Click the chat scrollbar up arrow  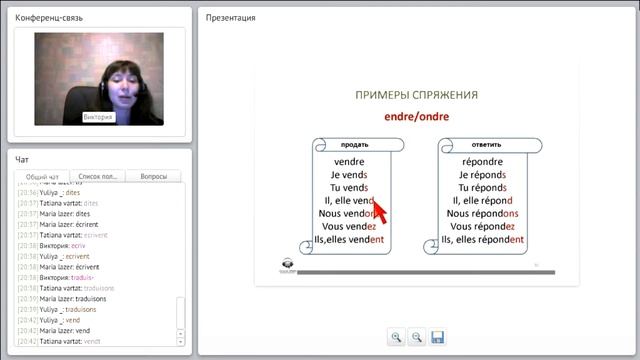tap(180, 333)
